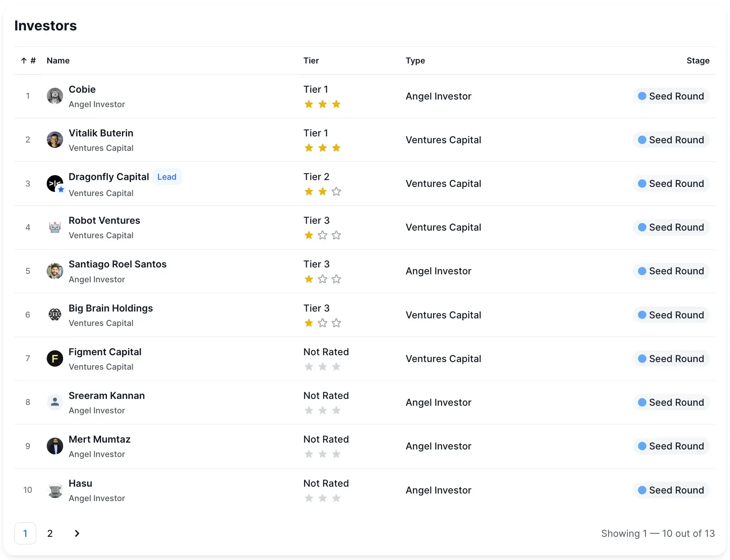
Task: Click the Tier column header
Action: pyautogui.click(x=311, y=61)
